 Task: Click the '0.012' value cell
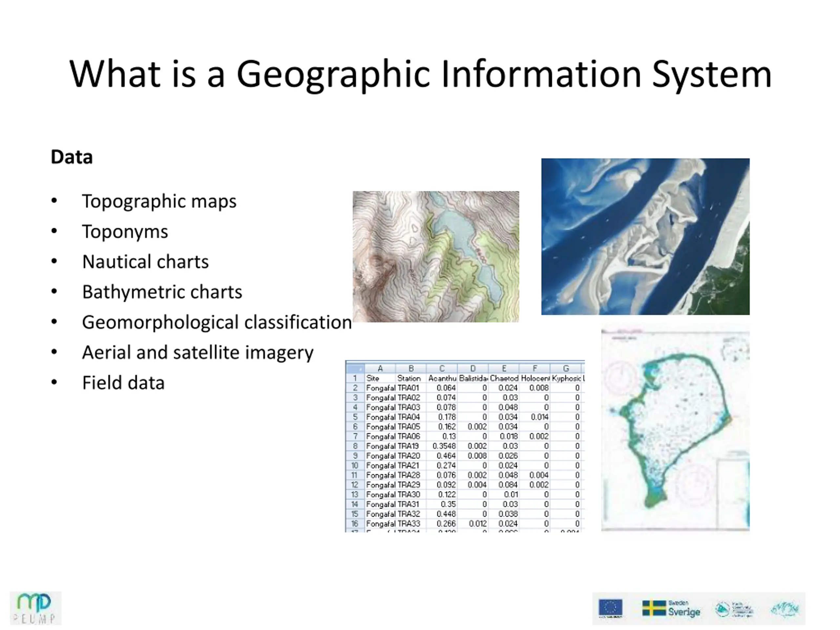point(473,524)
